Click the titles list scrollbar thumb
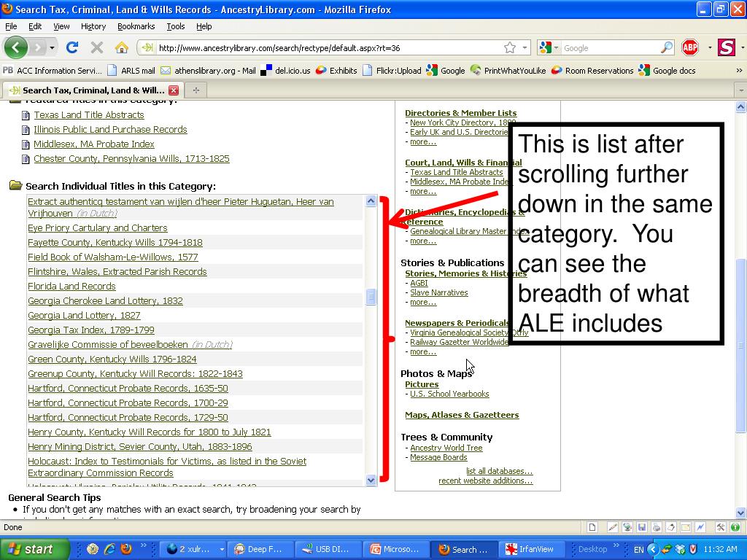 (371, 297)
